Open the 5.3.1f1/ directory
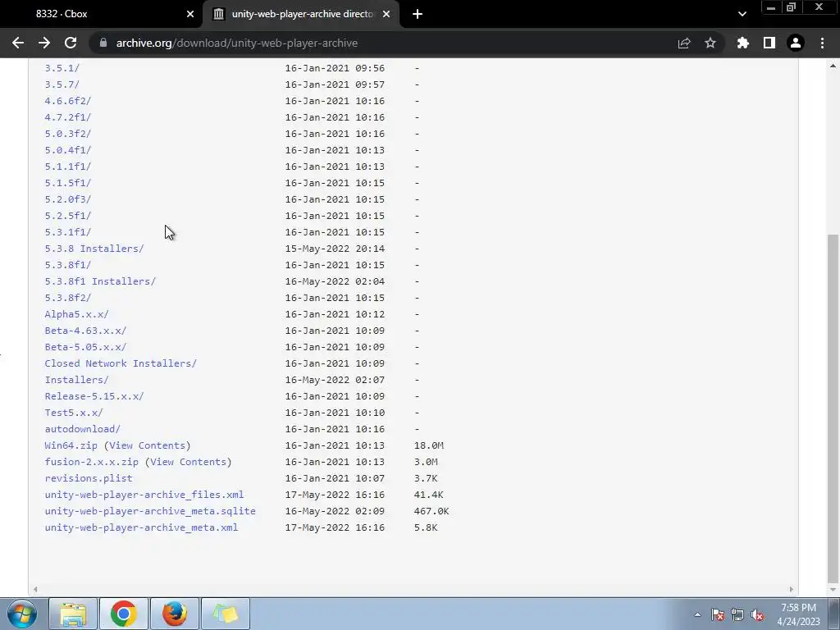840x630 pixels. click(68, 232)
